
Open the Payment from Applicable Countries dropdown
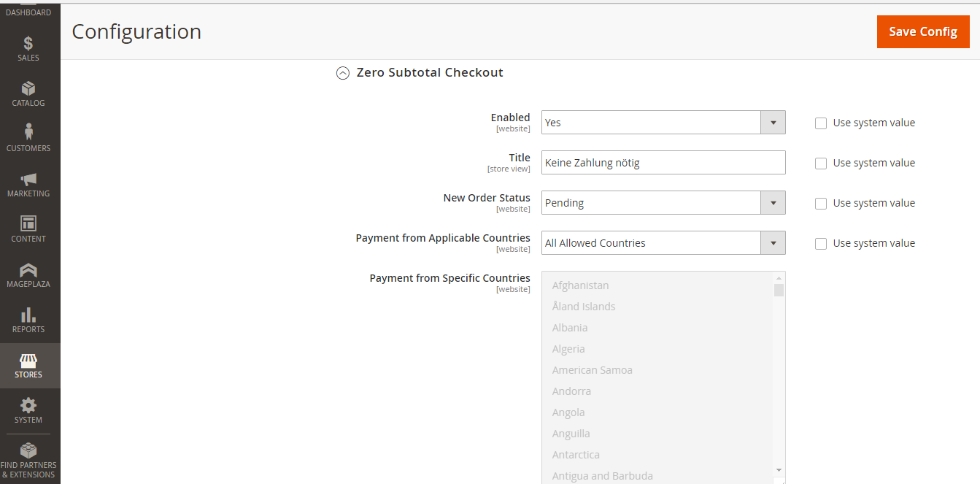click(x=772, y=242)
